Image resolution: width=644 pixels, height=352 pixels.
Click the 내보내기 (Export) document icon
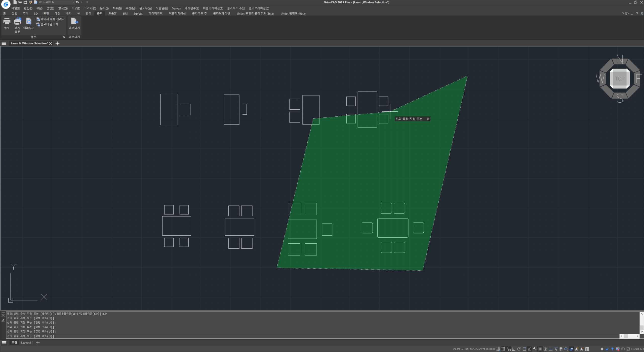74,21
